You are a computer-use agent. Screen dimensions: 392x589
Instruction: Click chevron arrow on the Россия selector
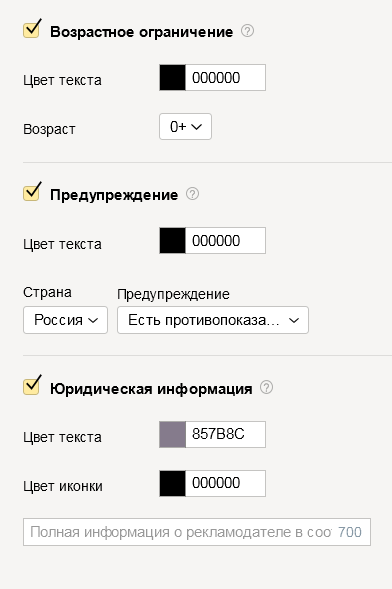93,320
